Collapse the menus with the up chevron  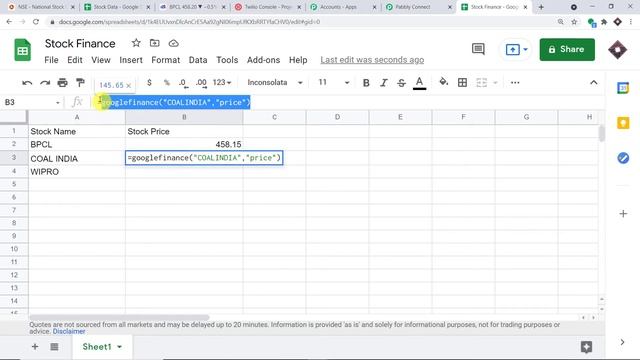tap(593, 82)
